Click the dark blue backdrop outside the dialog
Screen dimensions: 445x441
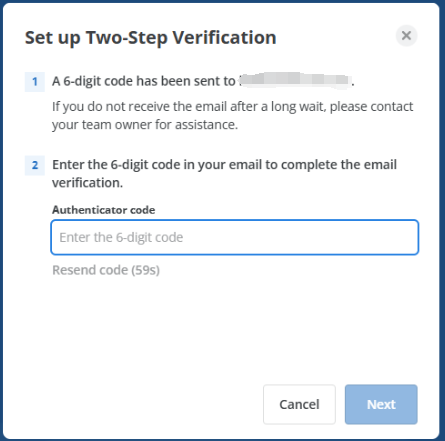[x=442, y=220]
